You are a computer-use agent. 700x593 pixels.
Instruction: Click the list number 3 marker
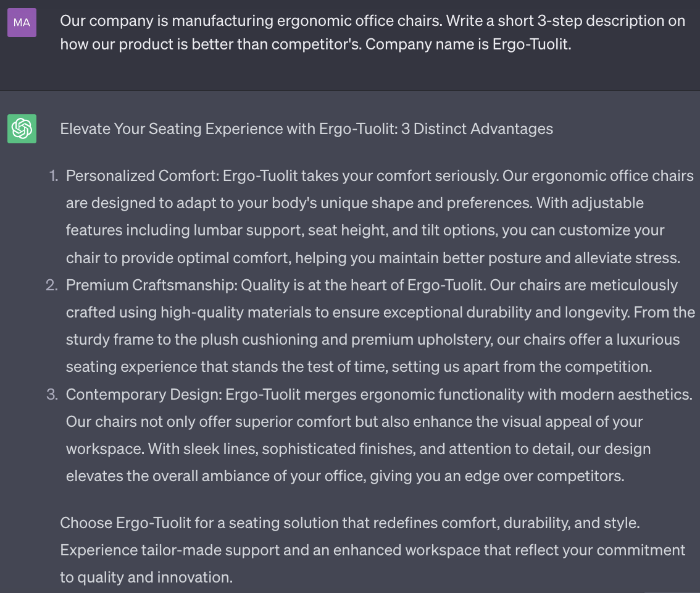(52, 394)
